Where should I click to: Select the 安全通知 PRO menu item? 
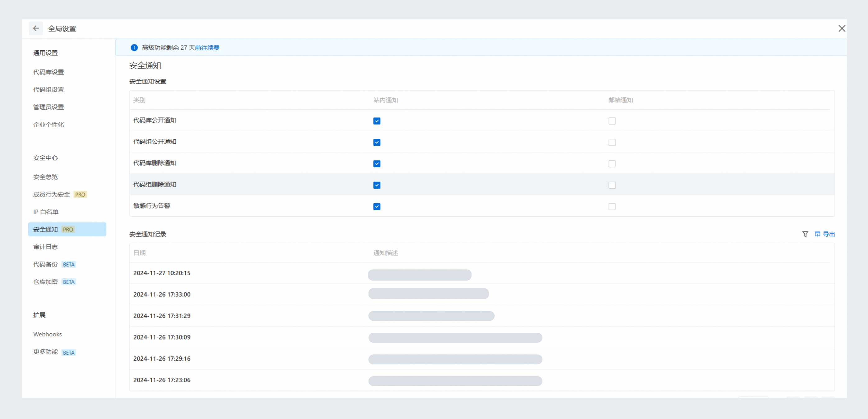point(67,229)
